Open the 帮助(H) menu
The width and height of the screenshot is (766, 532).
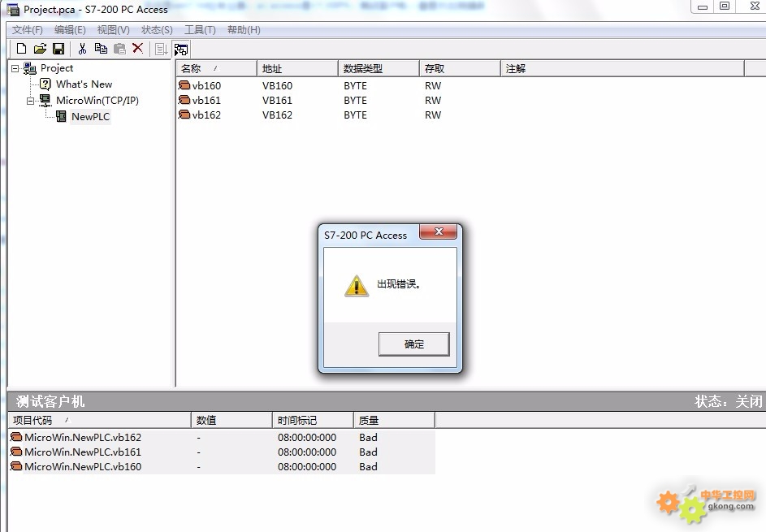(x=244, y=30)
